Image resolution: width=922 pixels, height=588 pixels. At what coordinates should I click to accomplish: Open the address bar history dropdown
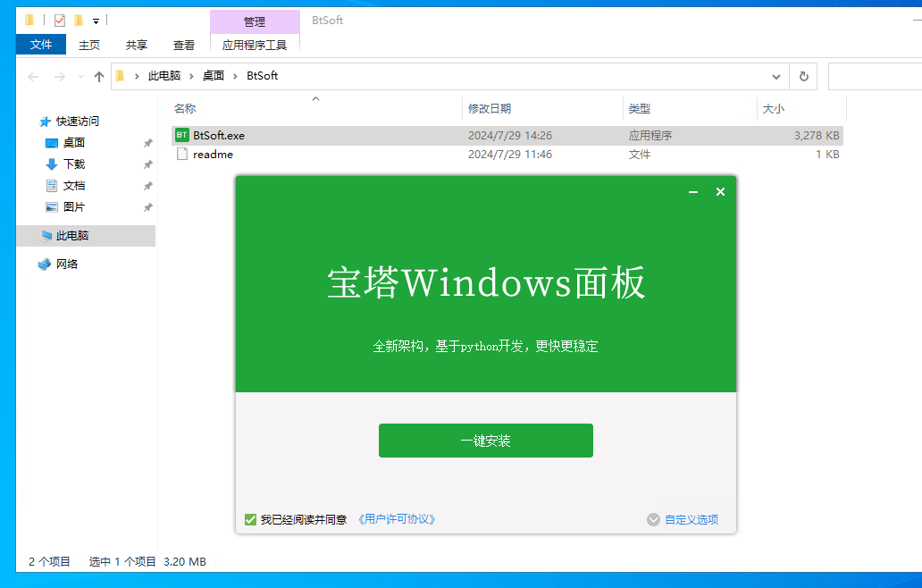776,77
